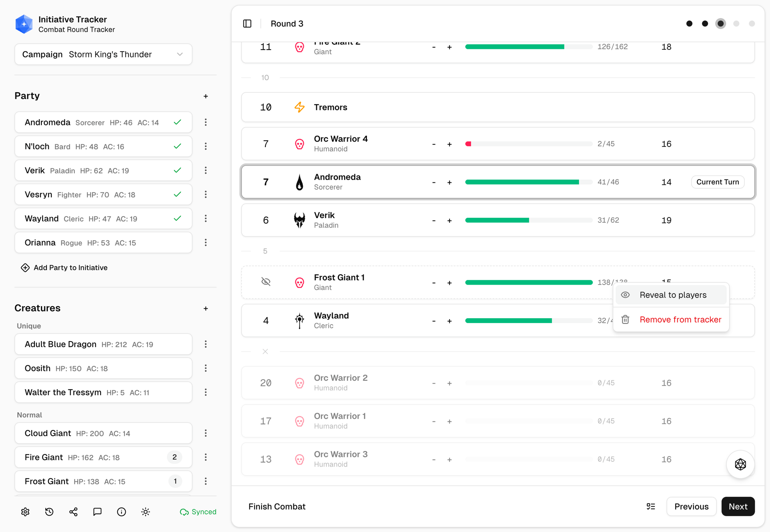This screenshot has height=532, width=770.
Task: Click Tremors lightning bolt icon
Action: click(300, 107)
